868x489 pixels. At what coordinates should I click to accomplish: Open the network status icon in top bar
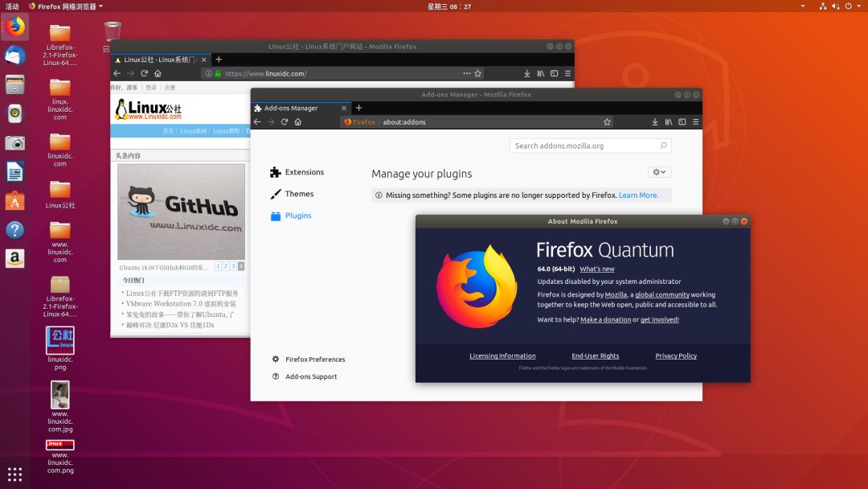click(x=823, y=6)
